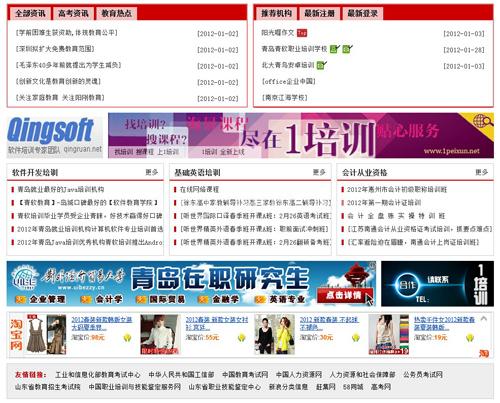
Task: Click the date 2012-01-28 in the institutions list
Action: point(464,50)
